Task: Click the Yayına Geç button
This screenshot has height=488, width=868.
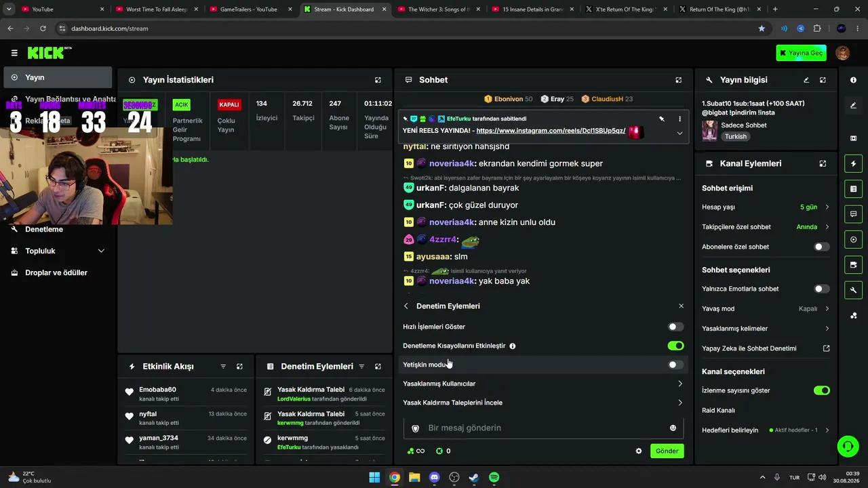Action: click(x=801, y=53)
